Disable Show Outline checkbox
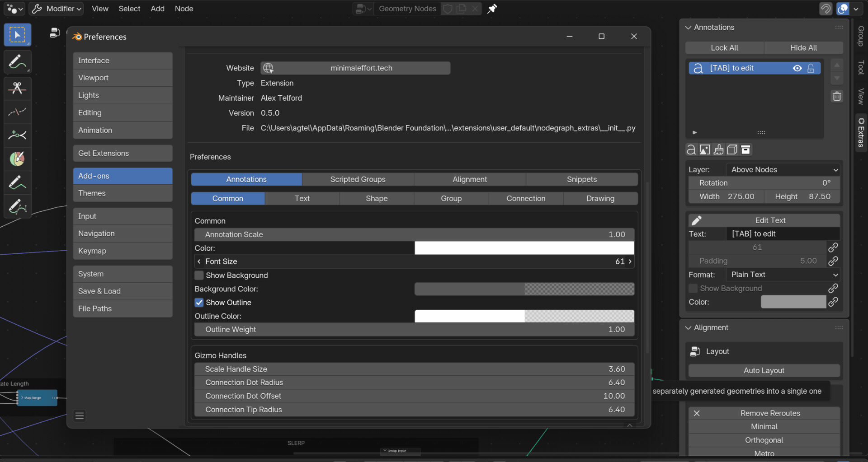Viewport: 868px width, 462px height. click(x=199, y=302)
